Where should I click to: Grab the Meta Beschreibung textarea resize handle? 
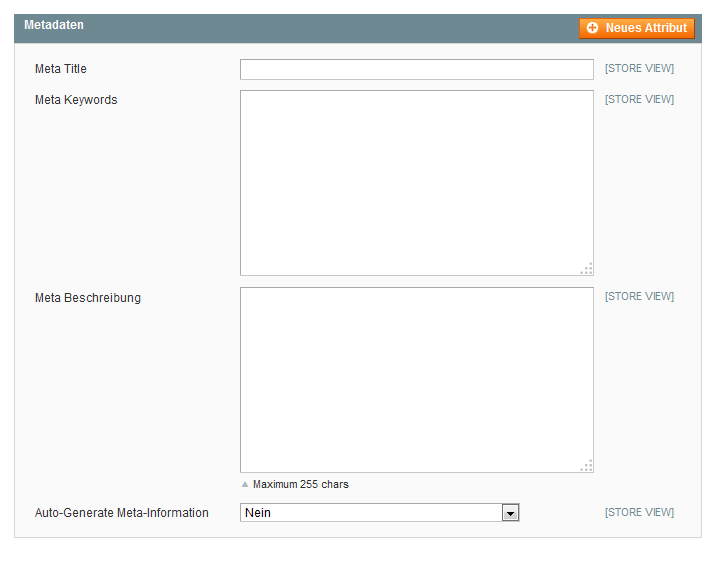pyautogui.click(x=587, y=466)
